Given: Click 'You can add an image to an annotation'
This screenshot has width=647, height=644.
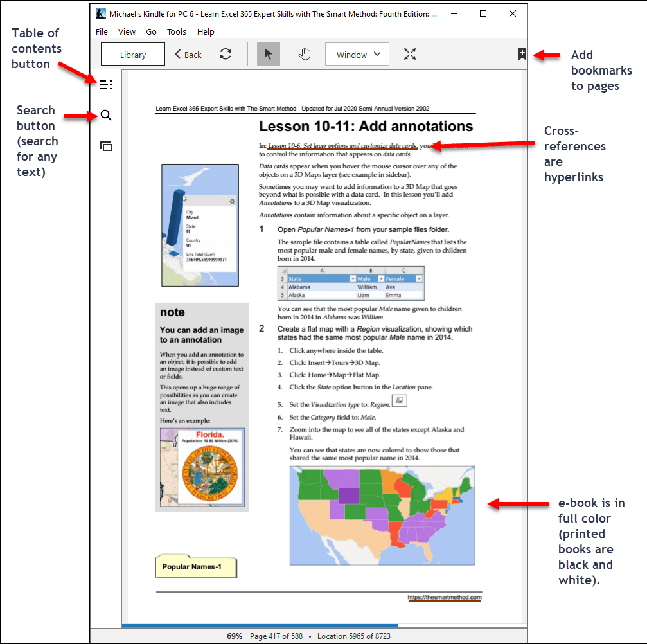Looking at the screenshot, I should (202, 335).
